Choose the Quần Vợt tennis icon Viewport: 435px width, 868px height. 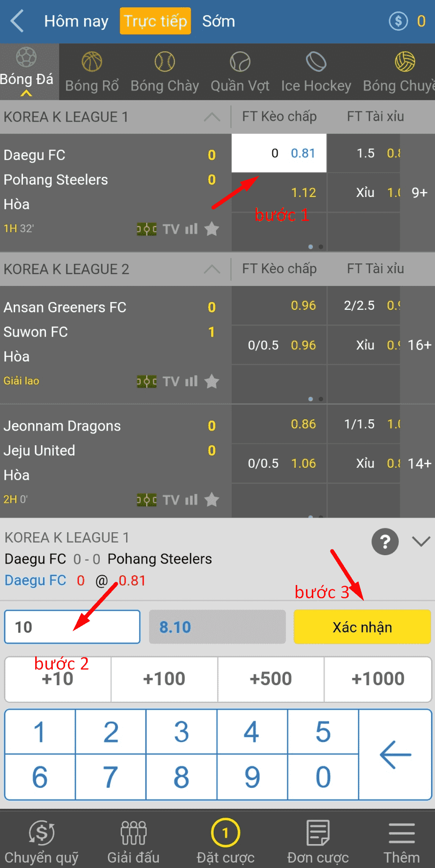coord(240,62)
